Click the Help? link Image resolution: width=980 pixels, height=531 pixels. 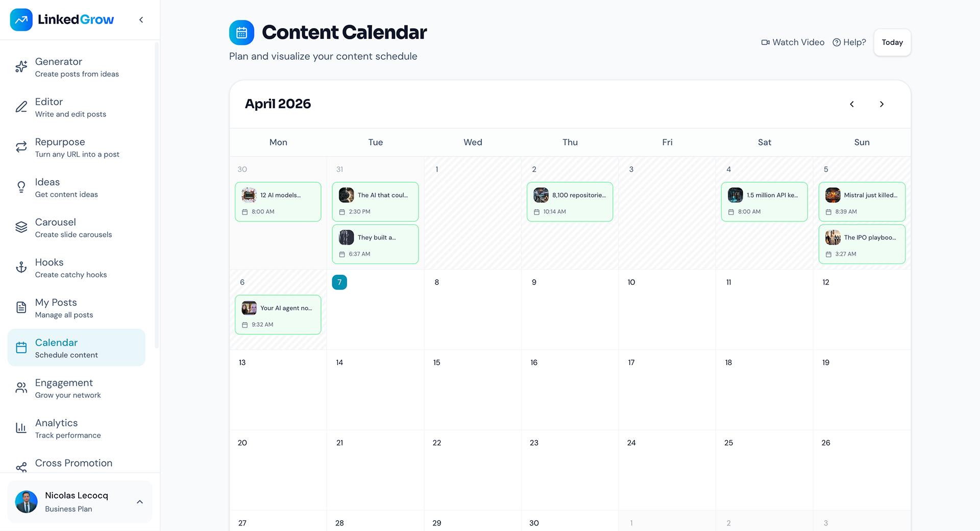[x=849, y=42]
